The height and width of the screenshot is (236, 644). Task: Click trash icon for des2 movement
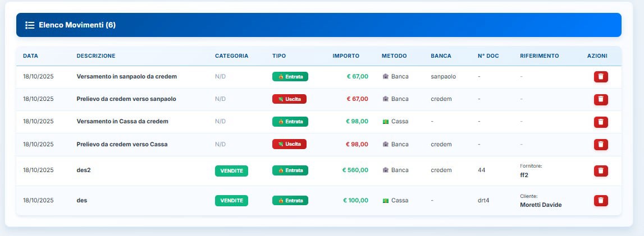(601, 170)
